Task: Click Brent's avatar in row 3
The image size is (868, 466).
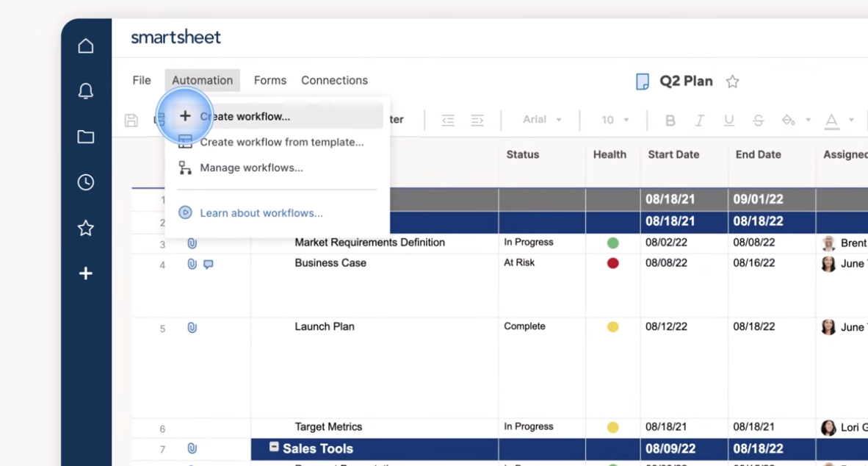Action: coord(828,243)
